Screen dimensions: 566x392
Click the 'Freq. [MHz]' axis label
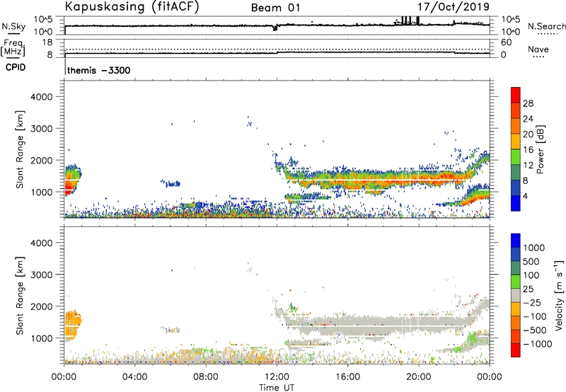click(x=13, y=47)
